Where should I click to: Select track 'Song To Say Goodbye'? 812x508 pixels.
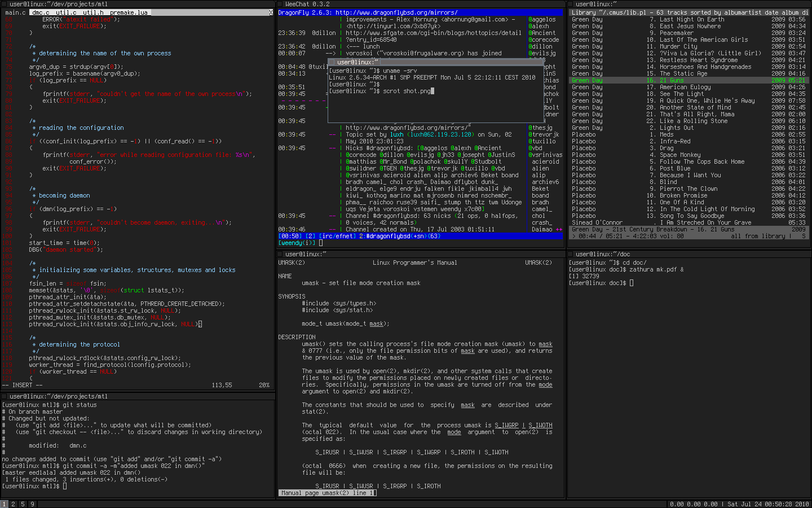point(692,216)
